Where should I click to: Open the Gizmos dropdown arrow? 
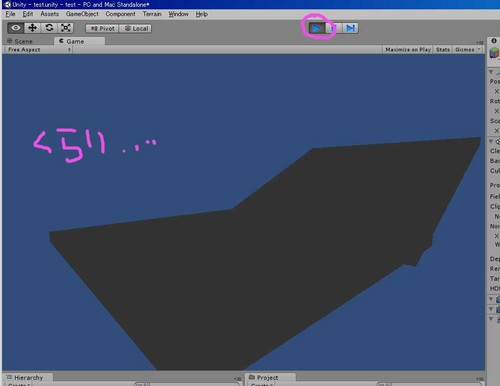(x=479, y=49)
